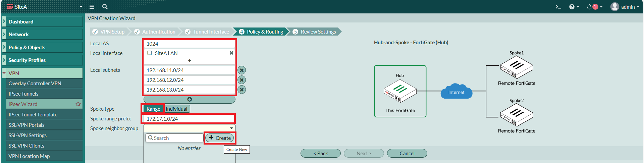Image resolution: width=644 pixels, height=163 pixels.
Task: Click the Hub FortiGate device icon
Action: pos(400,91)
